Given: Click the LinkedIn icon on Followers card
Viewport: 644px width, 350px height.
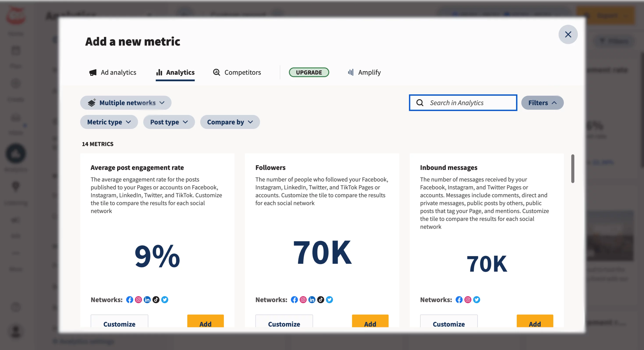Looking at the screenshot, I should tap(312, 300).
